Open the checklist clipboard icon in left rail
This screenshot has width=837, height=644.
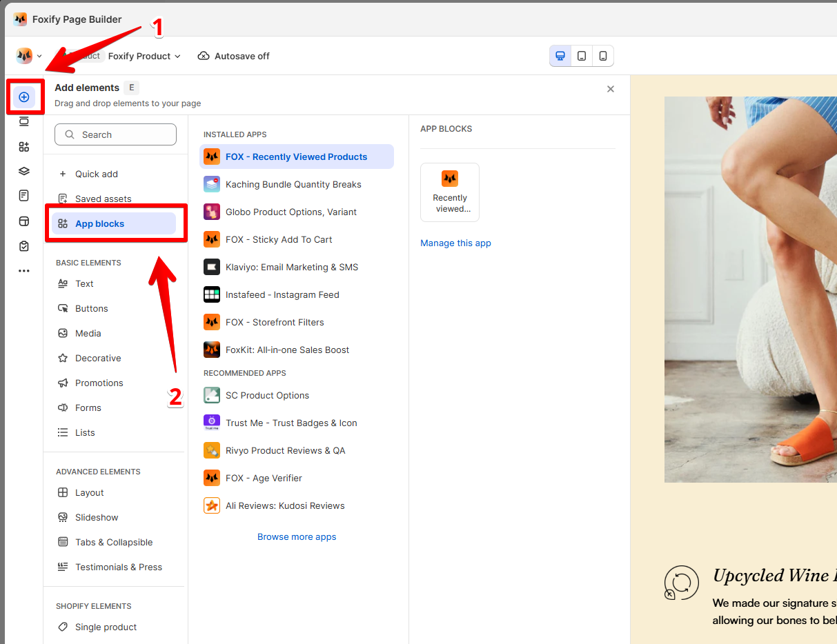pos(24,246)
